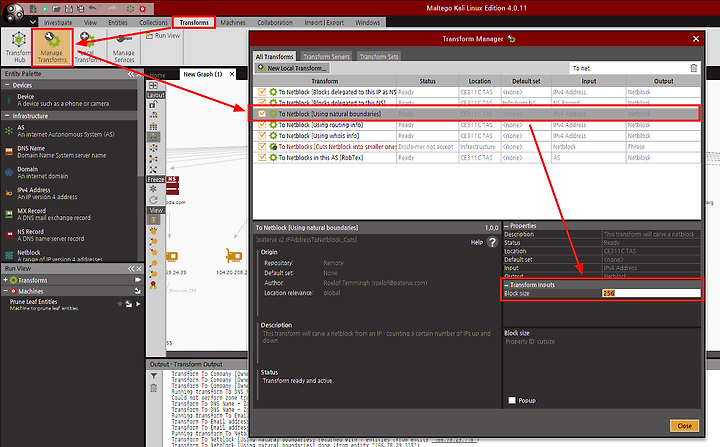
Task: Click the Close button in Transform Manager
Action: [684, 426]
